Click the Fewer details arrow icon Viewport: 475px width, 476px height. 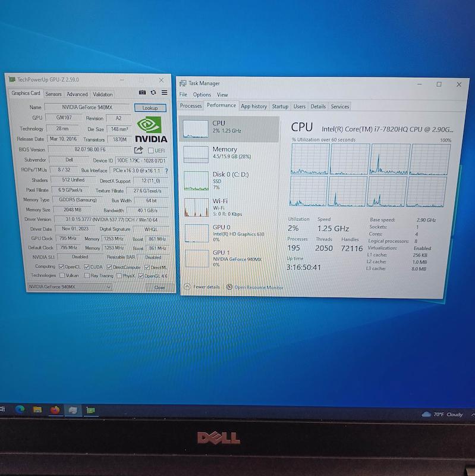187,286
